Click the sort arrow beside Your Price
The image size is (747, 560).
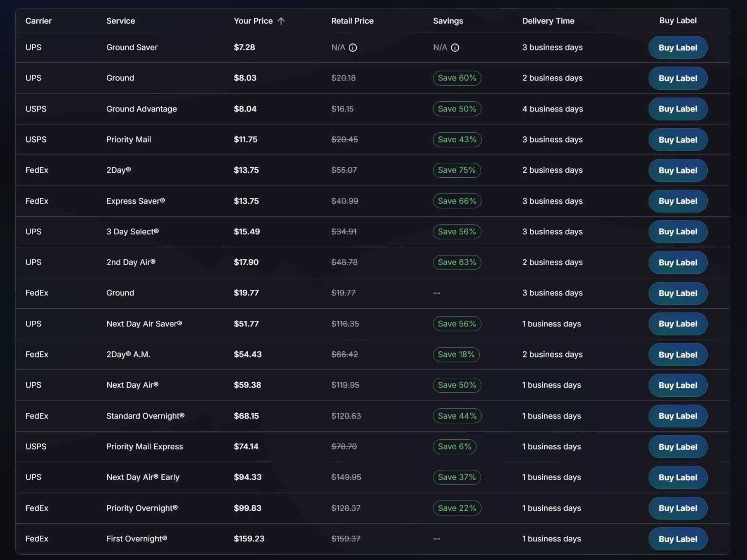coord(281,21)
